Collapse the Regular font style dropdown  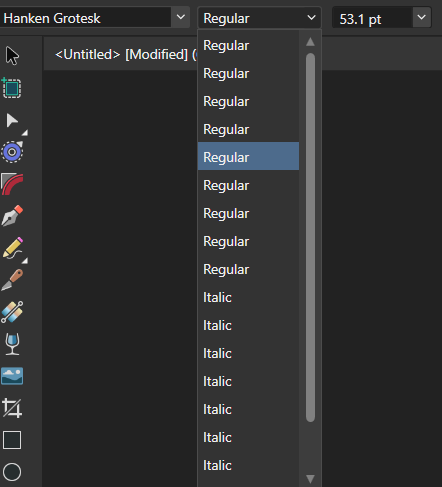tap(311, 17)
